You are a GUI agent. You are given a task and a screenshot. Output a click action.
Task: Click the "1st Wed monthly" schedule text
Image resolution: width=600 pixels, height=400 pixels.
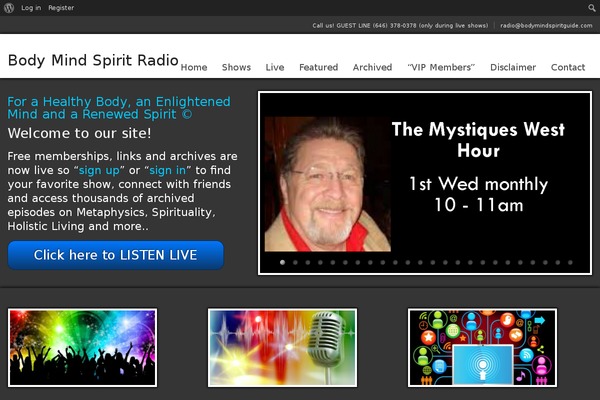coord(478,184)
